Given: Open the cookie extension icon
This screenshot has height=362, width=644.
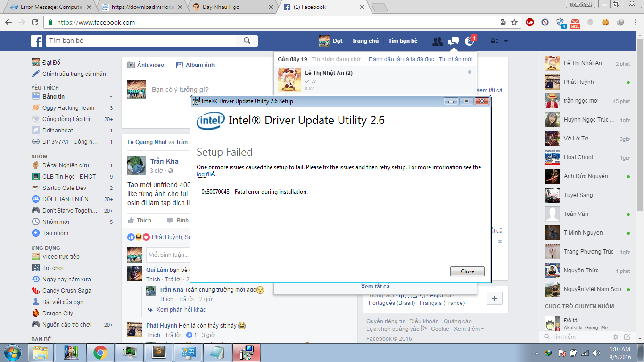Looking at the screenshot, I should coord(605,22).
